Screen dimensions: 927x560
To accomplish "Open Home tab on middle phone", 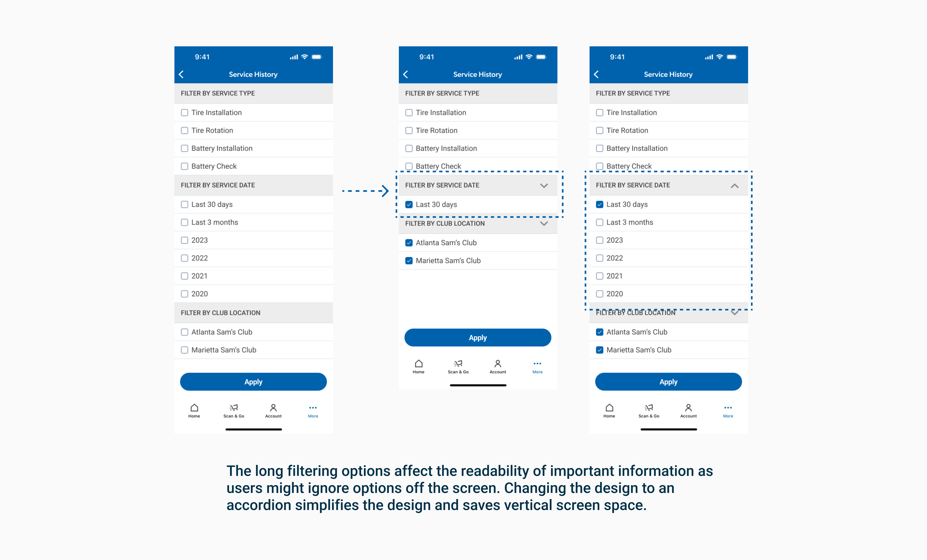I will point(418,366).
